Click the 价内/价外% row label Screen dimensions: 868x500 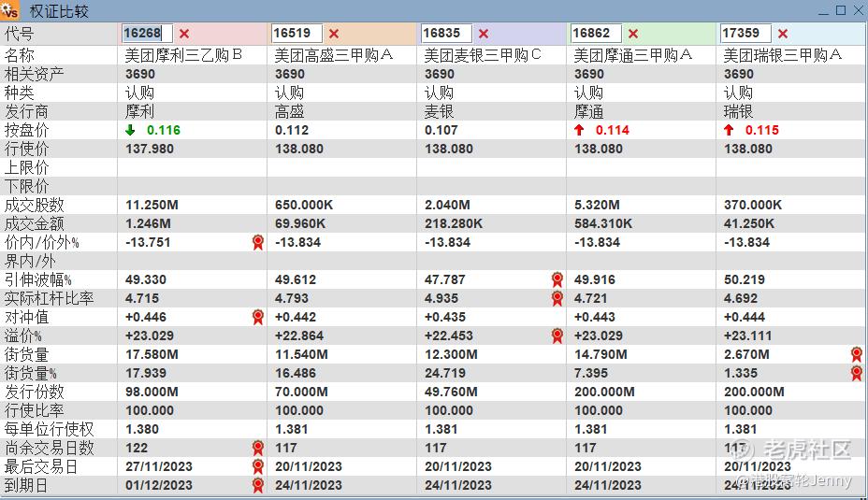pyautogui.click(x=41, y=242)
